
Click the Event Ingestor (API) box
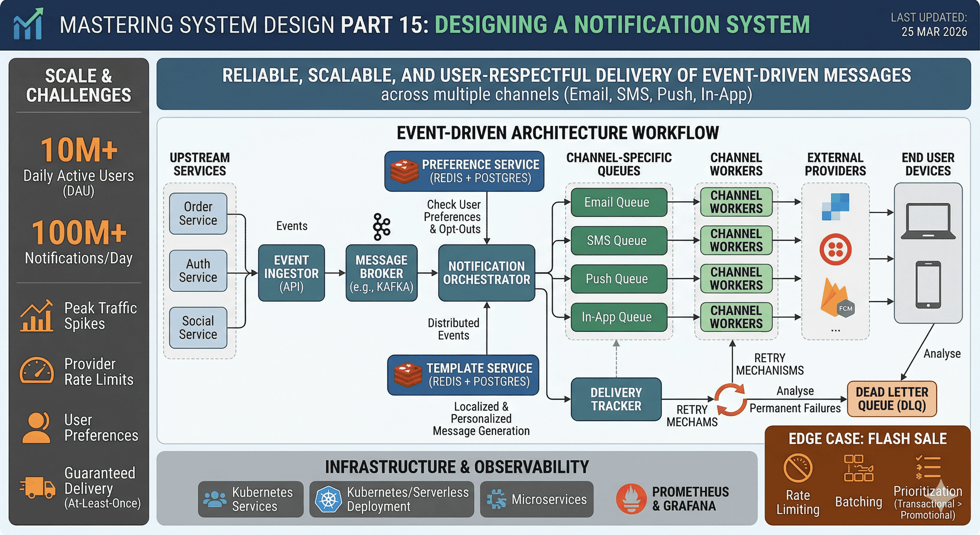coord(291,273)
